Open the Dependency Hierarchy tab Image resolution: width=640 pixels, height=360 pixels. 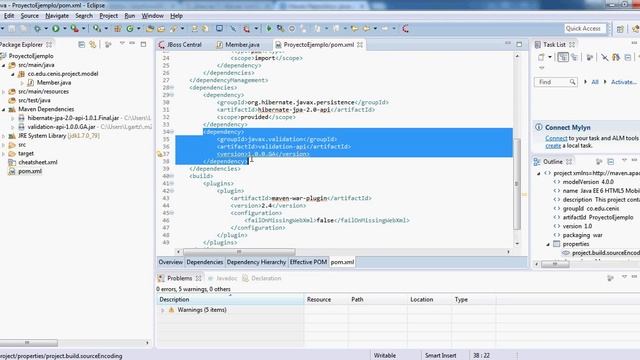[x=256, y=262]
